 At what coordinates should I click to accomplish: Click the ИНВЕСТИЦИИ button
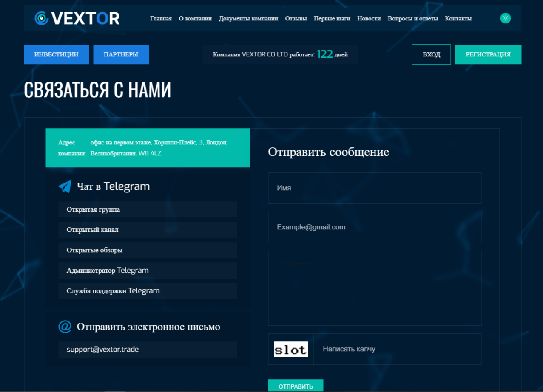point(57,54)
